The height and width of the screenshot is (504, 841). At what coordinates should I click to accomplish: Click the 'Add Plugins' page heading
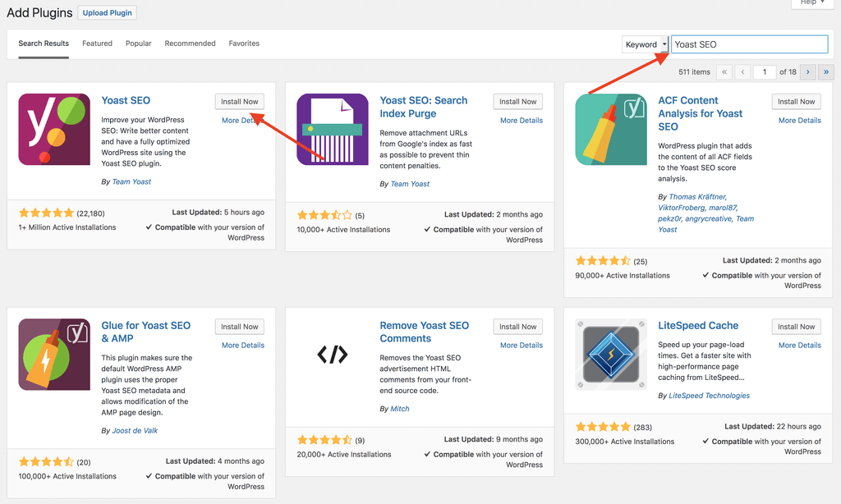[39, 13]
